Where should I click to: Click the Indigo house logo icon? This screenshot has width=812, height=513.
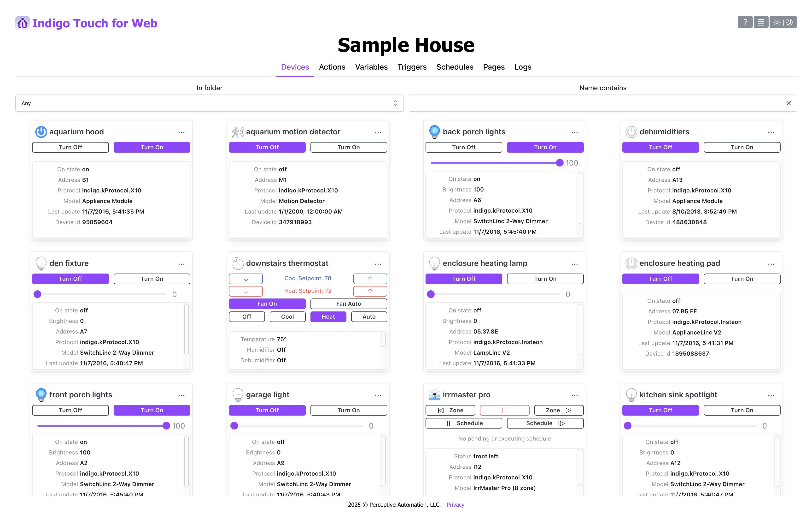point(22,23)
